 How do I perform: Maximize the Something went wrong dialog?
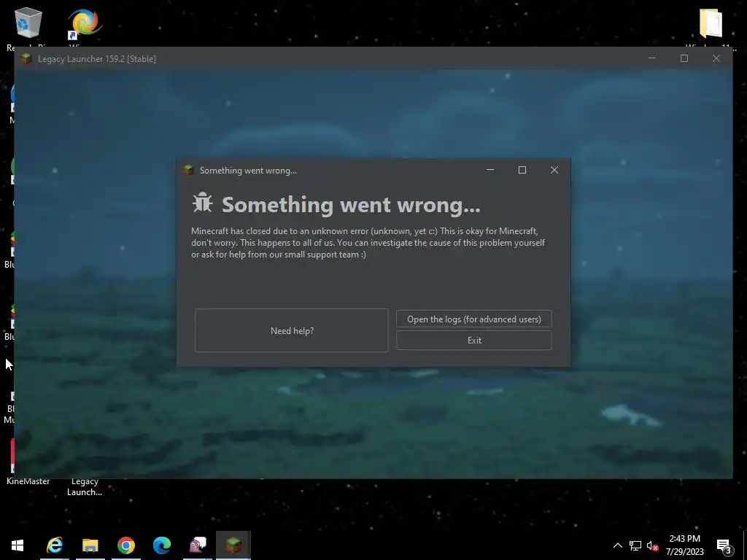click(x=522, y=170)
